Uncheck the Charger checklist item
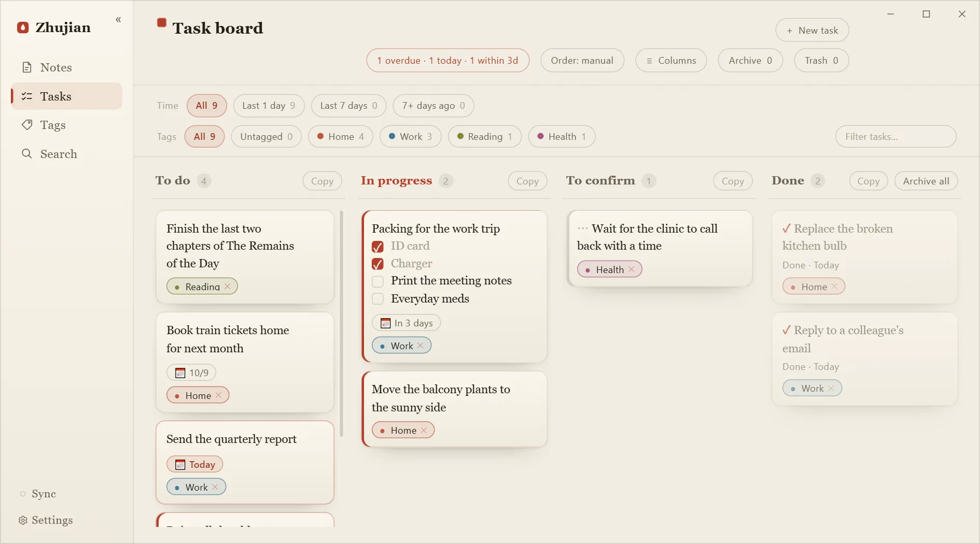Screen dimensions: 980x544 point(378,264)
